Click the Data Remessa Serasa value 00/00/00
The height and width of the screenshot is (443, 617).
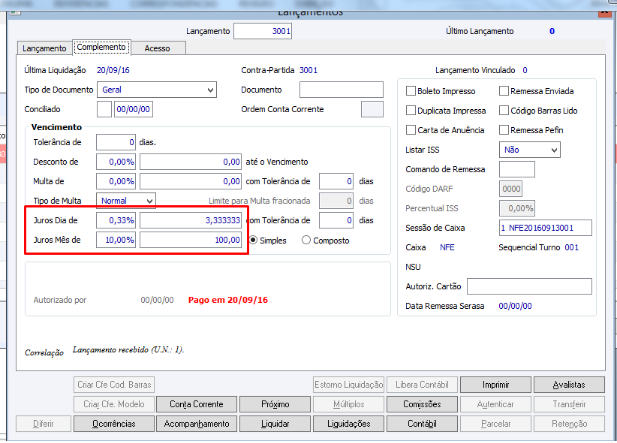click(x=515, y=306)
